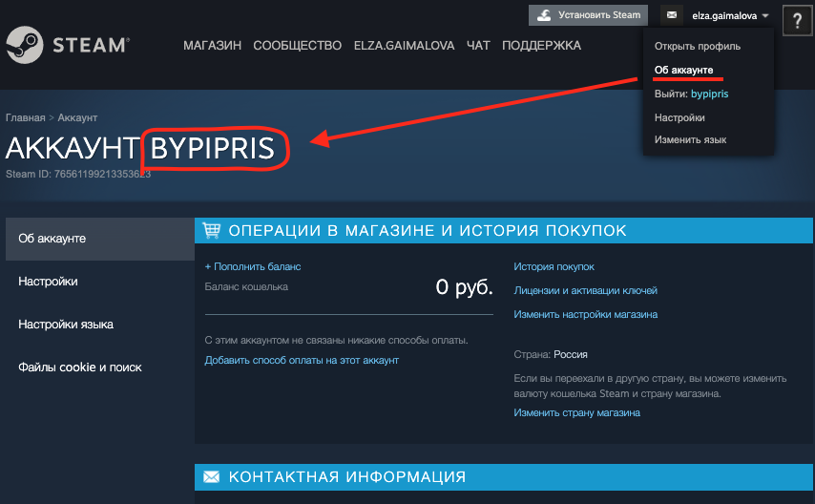Screen dimensions: 815x504
Task: Open the МАГАЗИН menu
Action: (x=212, y=46)
